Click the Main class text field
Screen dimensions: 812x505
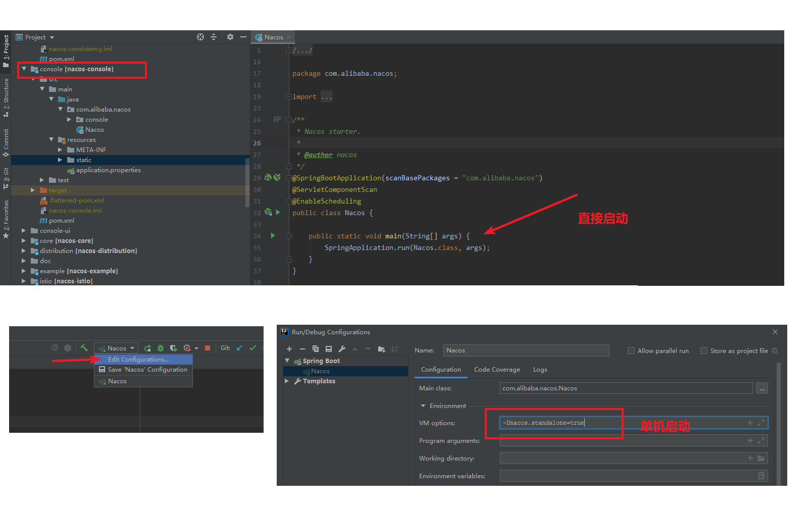tap(626, 388)
